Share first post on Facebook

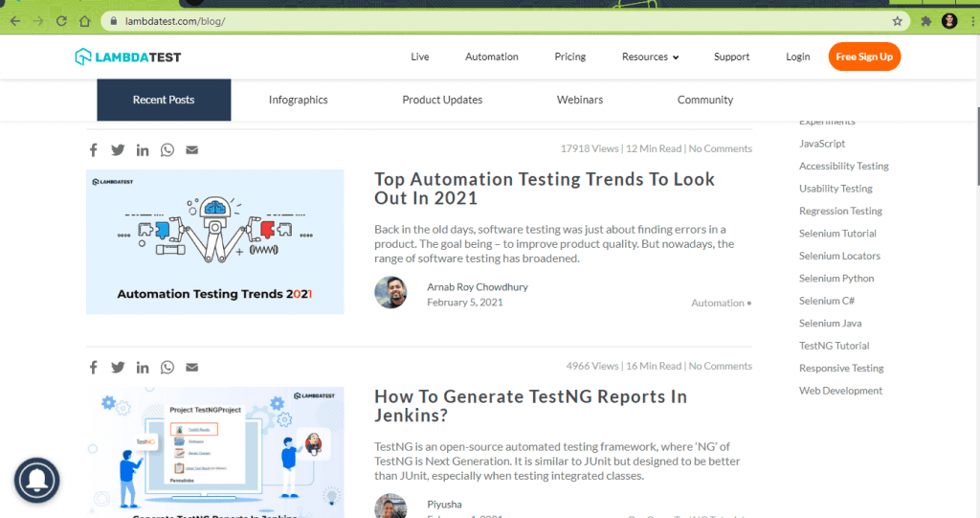coord(93,150)
